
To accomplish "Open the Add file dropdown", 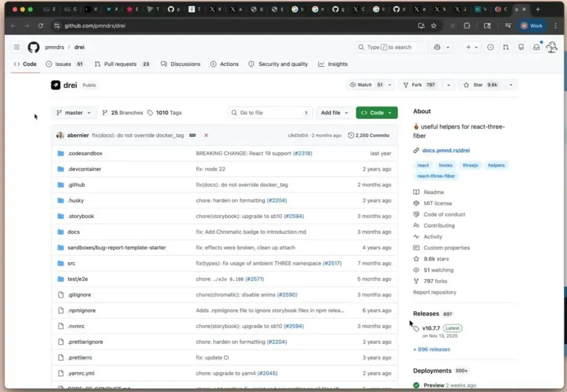I will (x=334, y=113).
